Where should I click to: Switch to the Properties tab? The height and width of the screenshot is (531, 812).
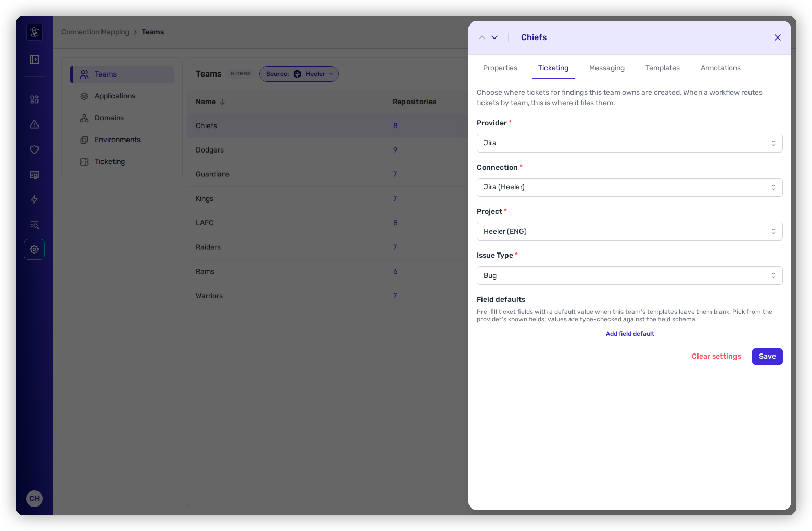(x=500, y=68)
